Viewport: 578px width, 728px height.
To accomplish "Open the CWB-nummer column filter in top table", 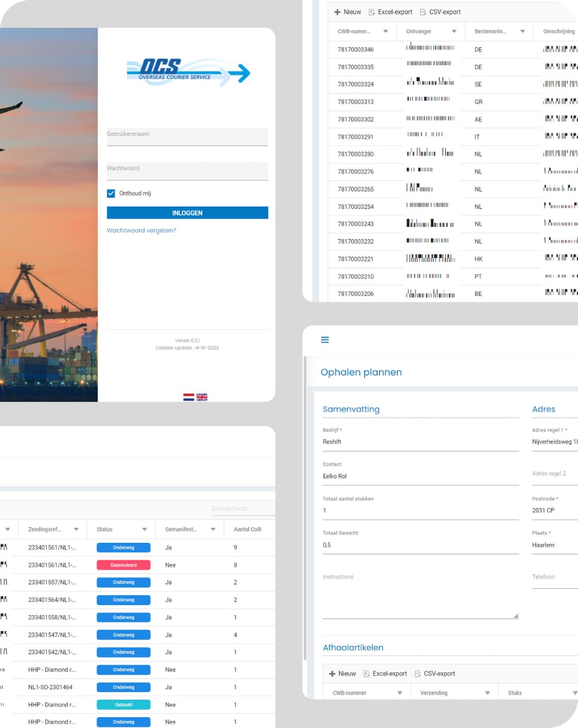I will click(x=385, y=32).
